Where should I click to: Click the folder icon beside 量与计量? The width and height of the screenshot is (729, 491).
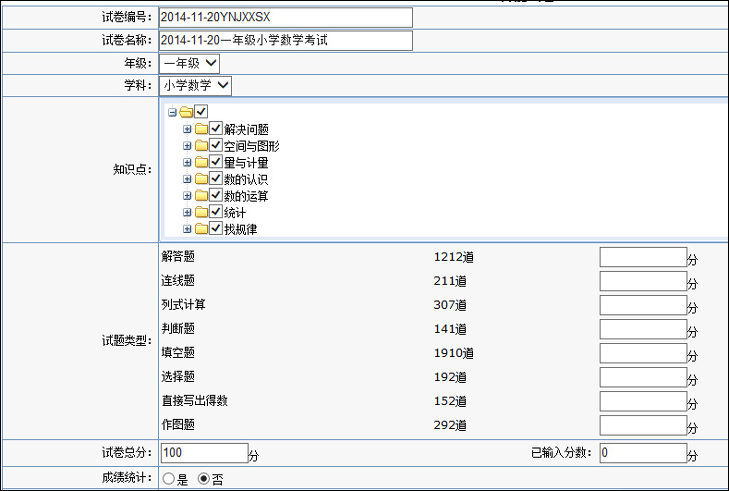point(201,162)
